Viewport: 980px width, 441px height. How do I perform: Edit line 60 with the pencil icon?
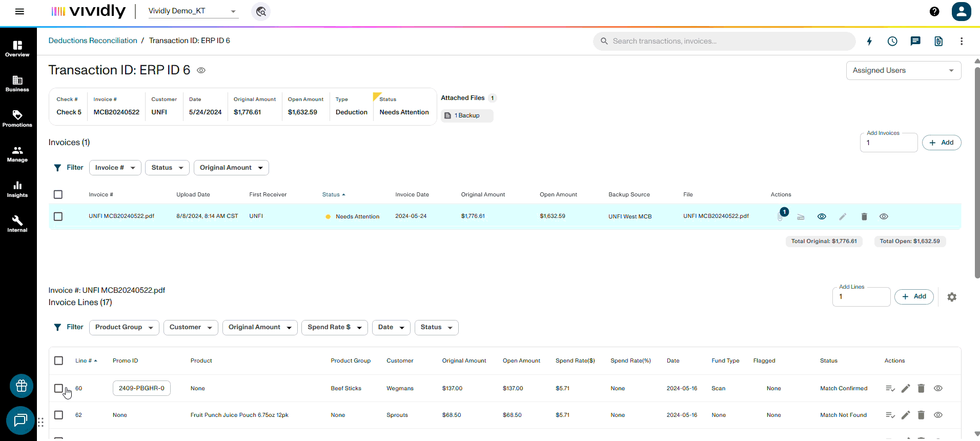click(x=906, y=388)
